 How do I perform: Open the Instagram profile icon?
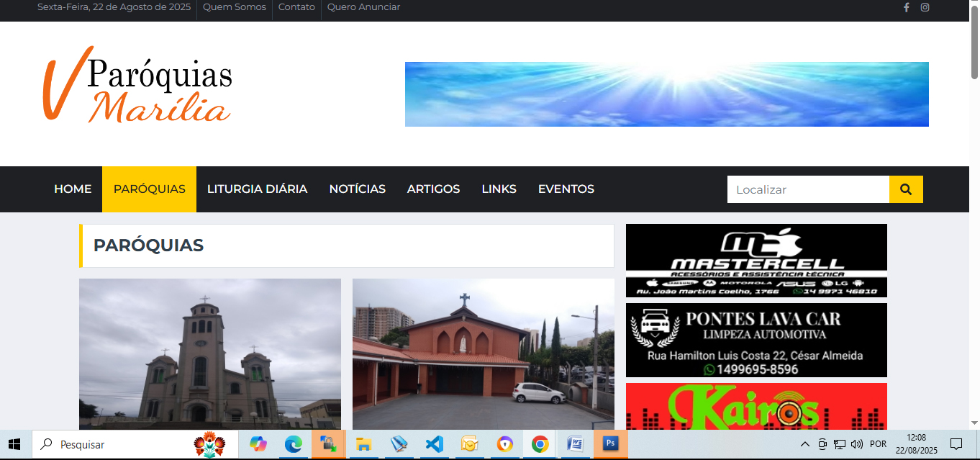pos(925,7)
